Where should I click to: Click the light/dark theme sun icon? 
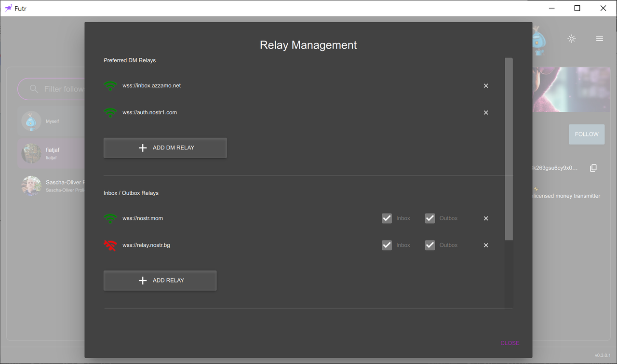coord(572,39)
